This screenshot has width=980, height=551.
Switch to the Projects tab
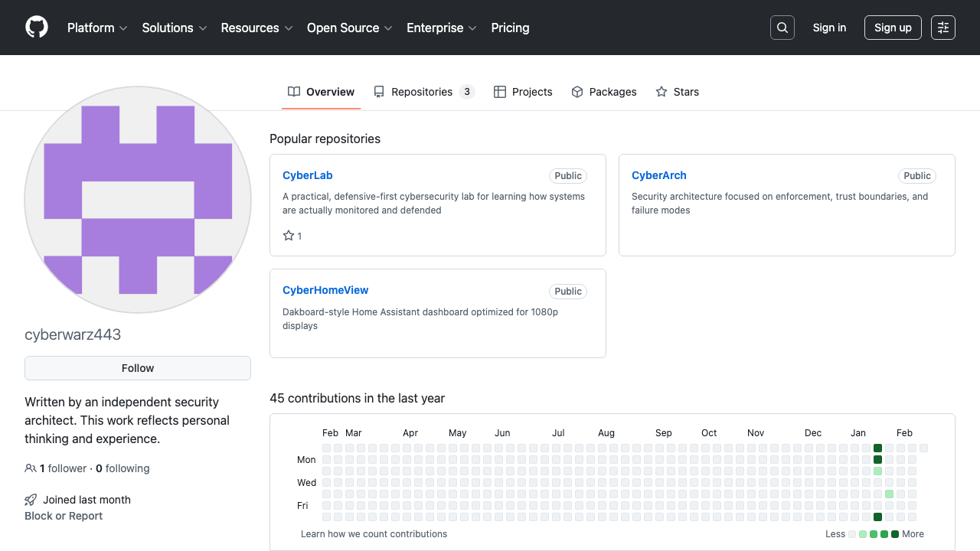523,92
